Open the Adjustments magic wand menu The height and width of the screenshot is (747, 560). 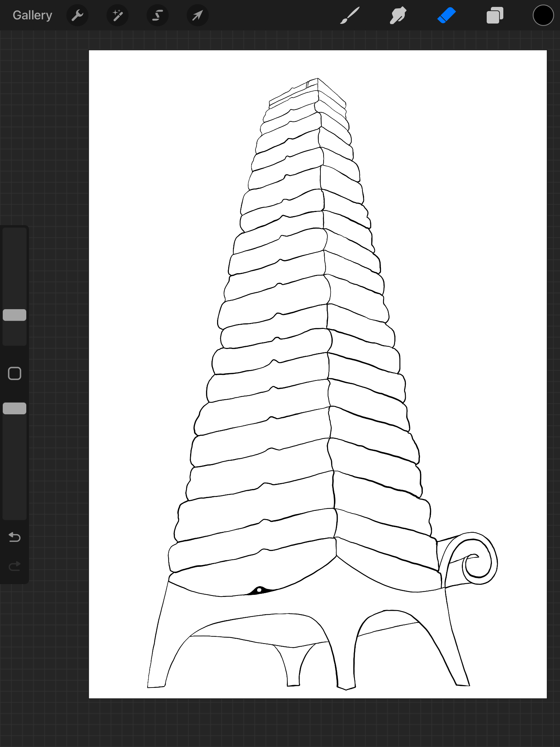click(x=118, y=15)
